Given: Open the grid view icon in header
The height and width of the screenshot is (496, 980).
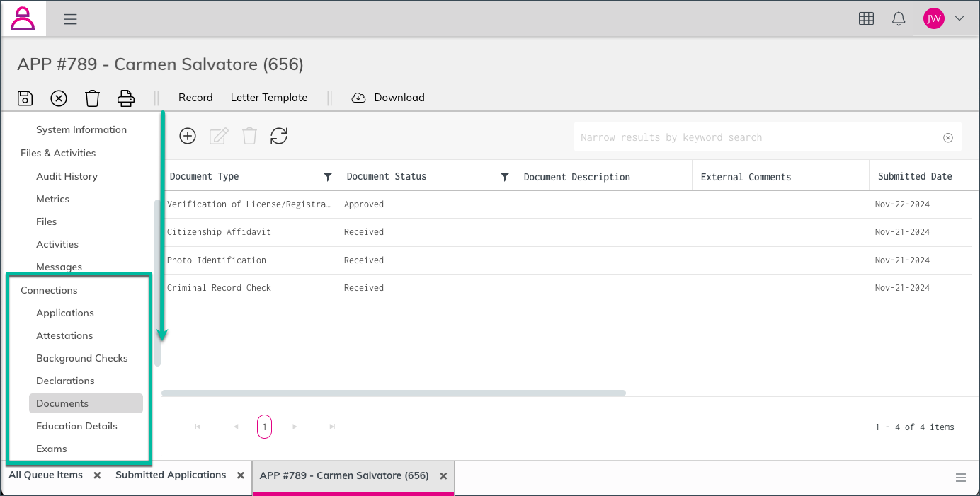Looking at the screenshot, I should click(x=866, y=19).
